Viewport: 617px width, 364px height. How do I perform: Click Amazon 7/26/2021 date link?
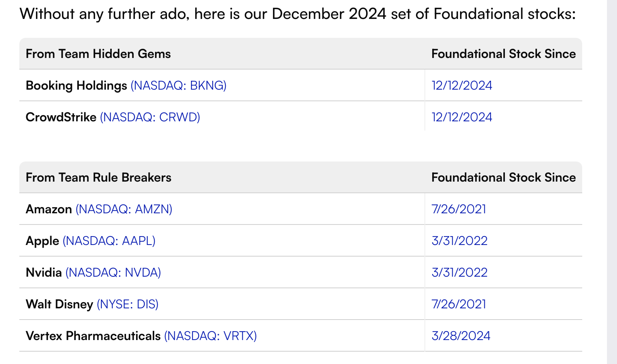tap(458, 209)
